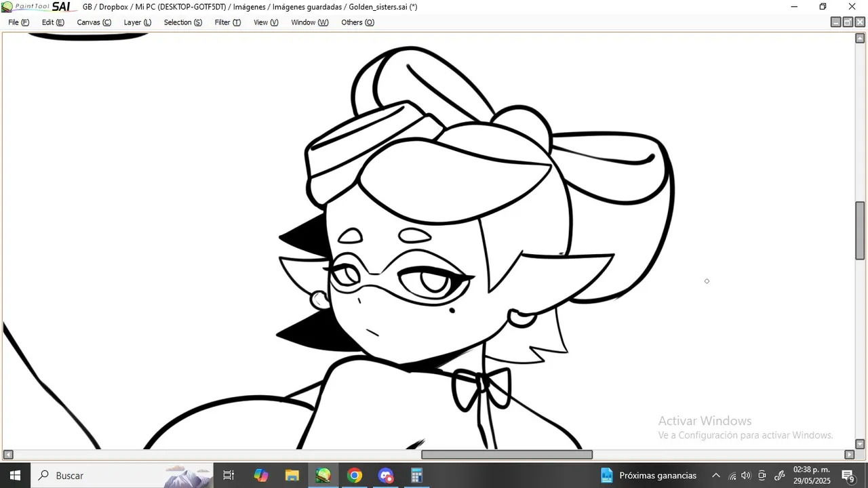
Task: Open Task View on the taskbar
Action: (x=229, y=476)
